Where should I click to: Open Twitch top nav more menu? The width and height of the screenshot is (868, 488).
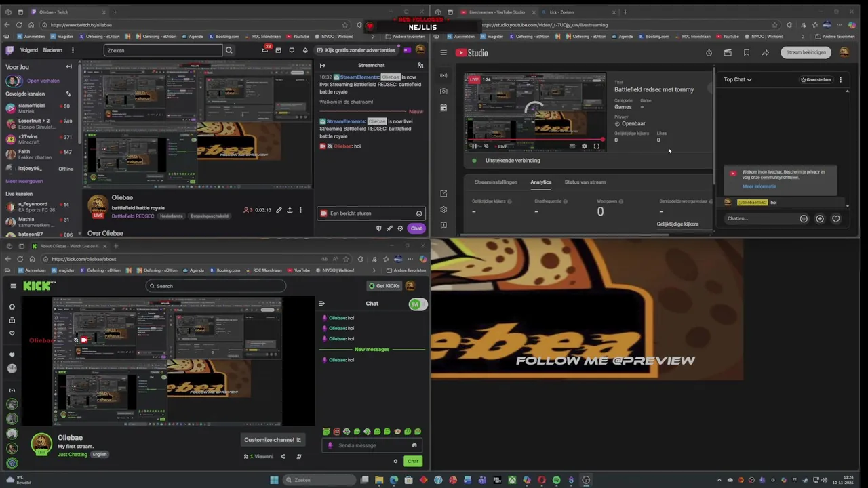(x=73, y=50)
